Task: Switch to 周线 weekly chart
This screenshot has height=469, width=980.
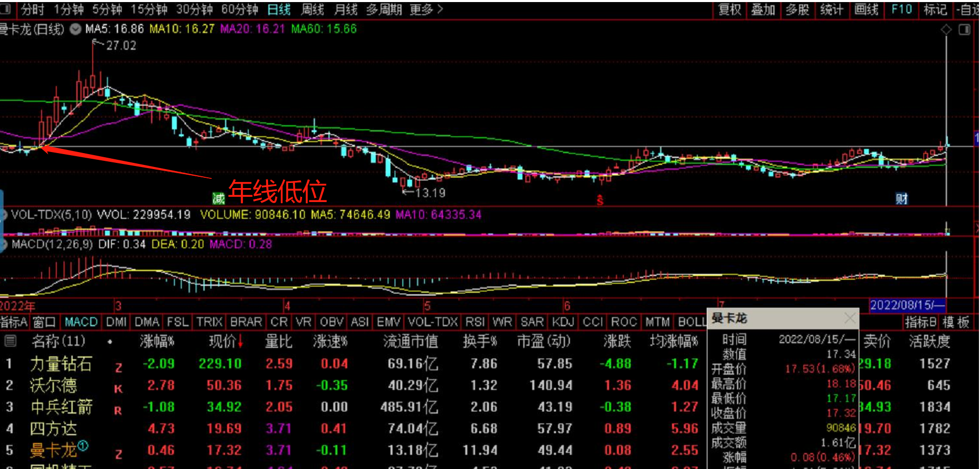Action: 312,9
